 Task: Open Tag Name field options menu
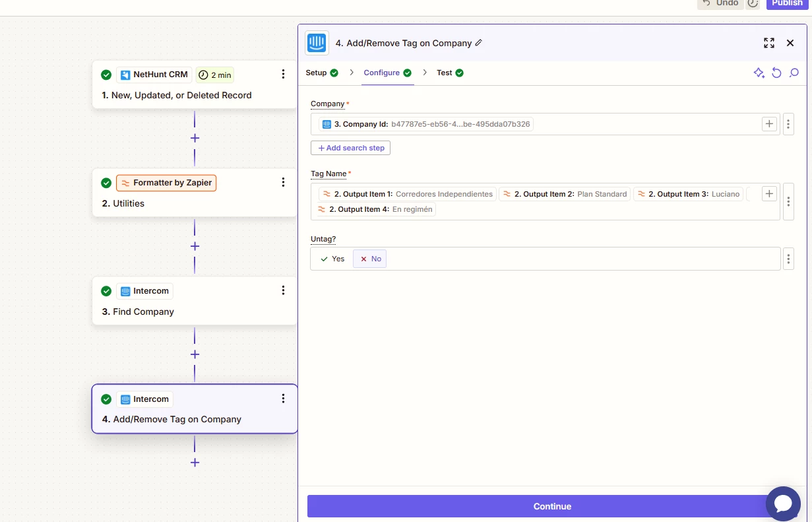(788, 201)
